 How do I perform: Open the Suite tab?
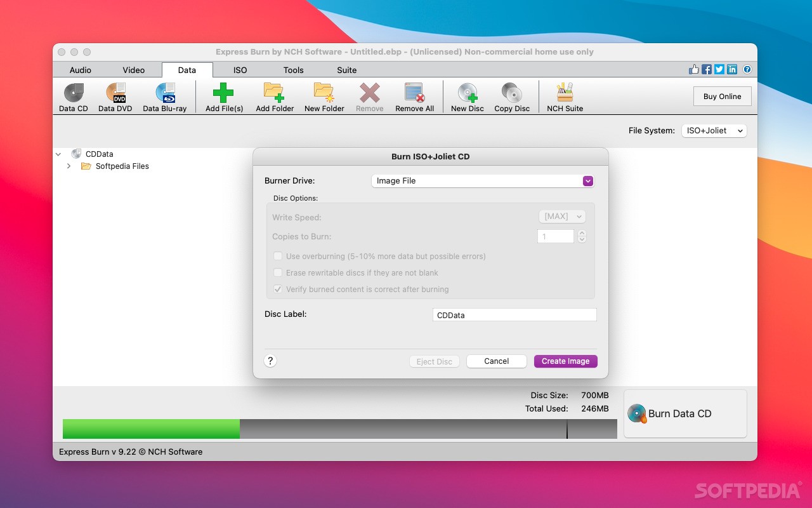[347, 70]
